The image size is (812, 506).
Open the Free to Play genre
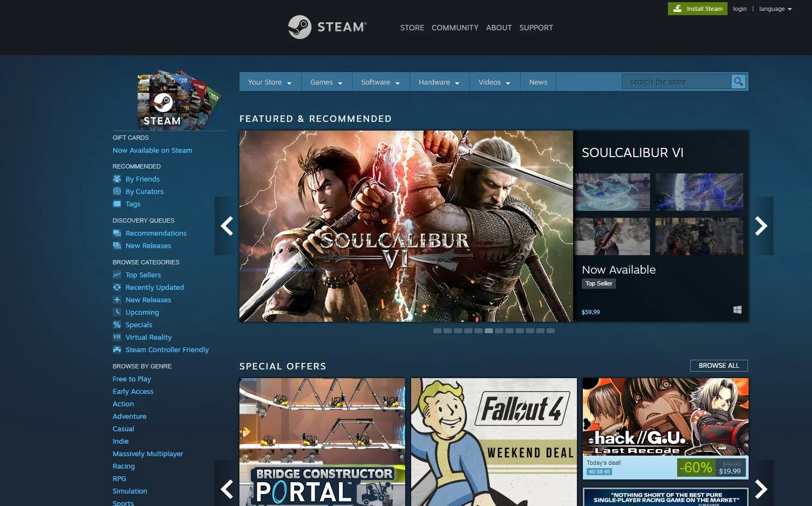click(132, 379)
